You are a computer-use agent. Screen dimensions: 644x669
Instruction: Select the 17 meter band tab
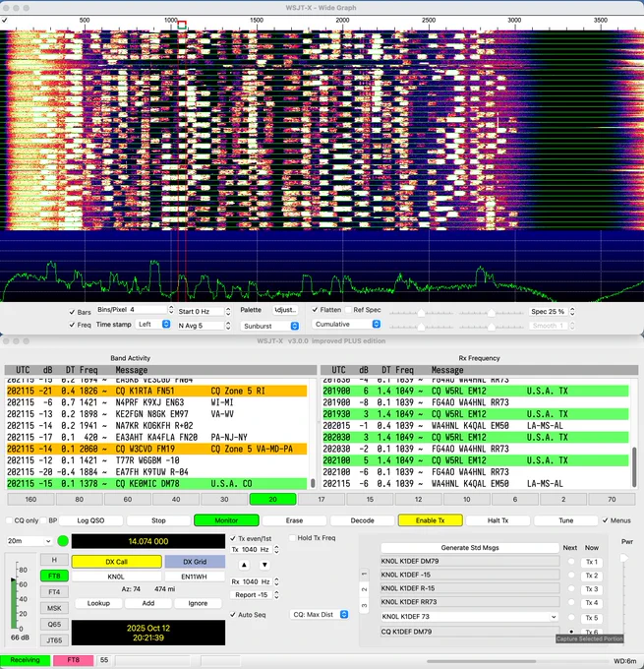point(322,499)
